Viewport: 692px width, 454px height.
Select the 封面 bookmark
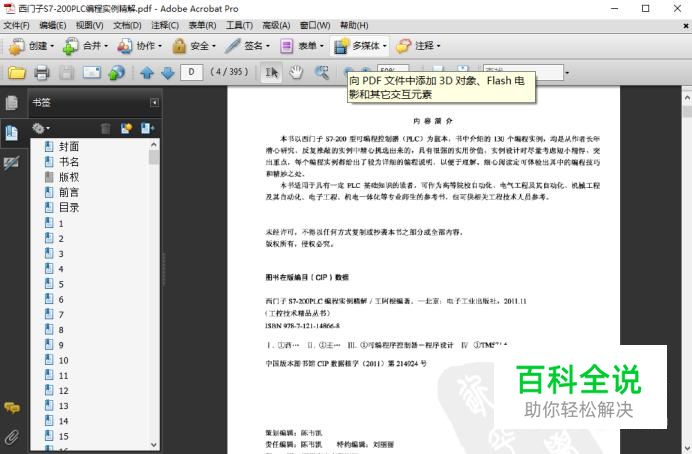pos(69,146)
